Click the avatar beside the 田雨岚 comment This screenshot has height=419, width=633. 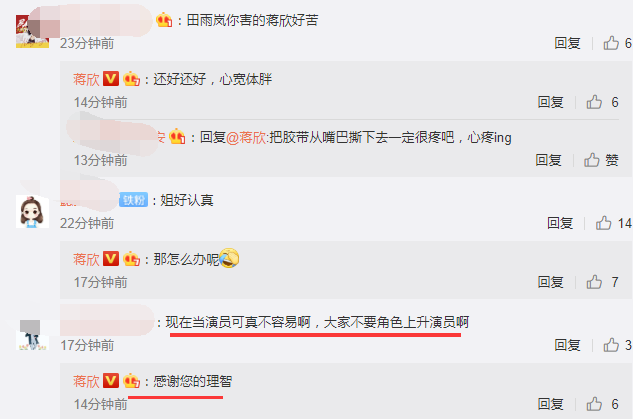coord(32,31)
